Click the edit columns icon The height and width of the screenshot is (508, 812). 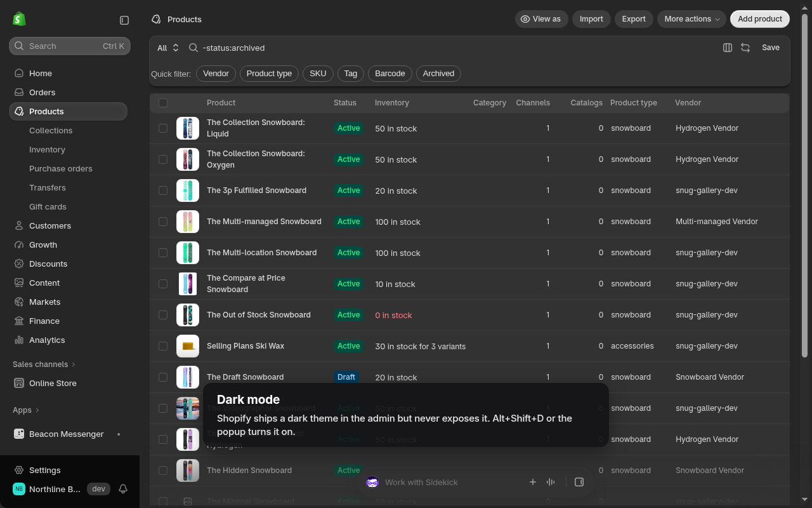coord(728,48)
